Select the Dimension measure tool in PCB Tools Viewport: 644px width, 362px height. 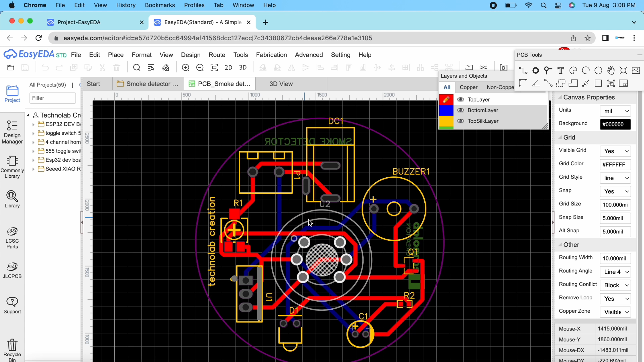tap(586, 83)
